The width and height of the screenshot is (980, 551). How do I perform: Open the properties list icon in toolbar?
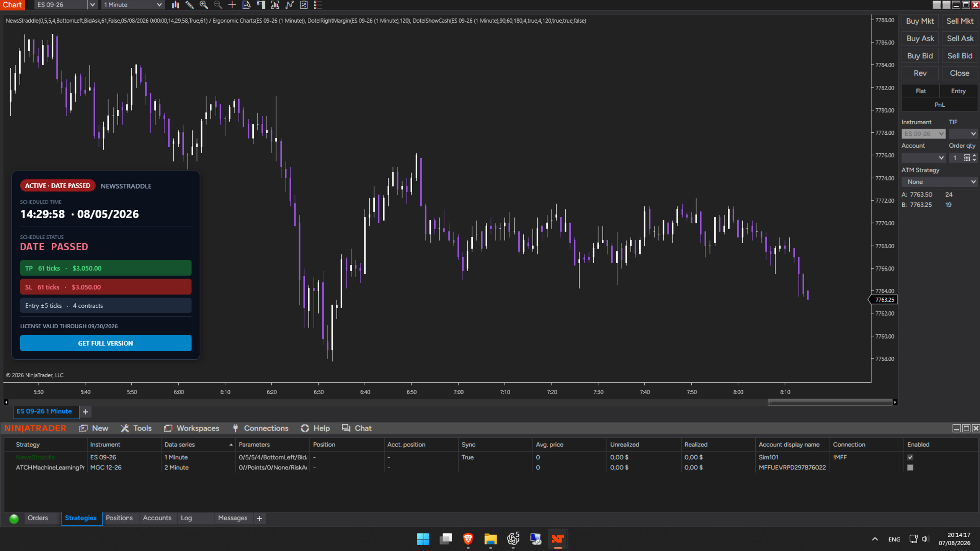pyautogui.click(x=318, y=5)
